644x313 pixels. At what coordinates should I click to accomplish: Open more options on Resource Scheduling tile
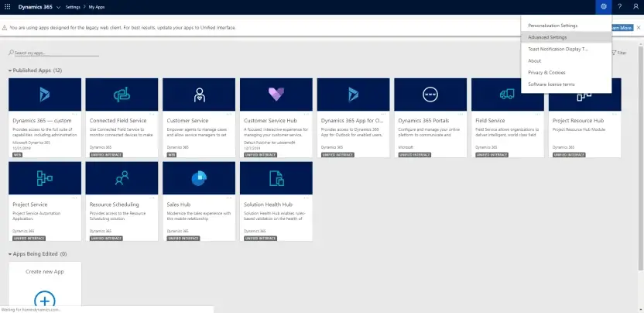152,198
